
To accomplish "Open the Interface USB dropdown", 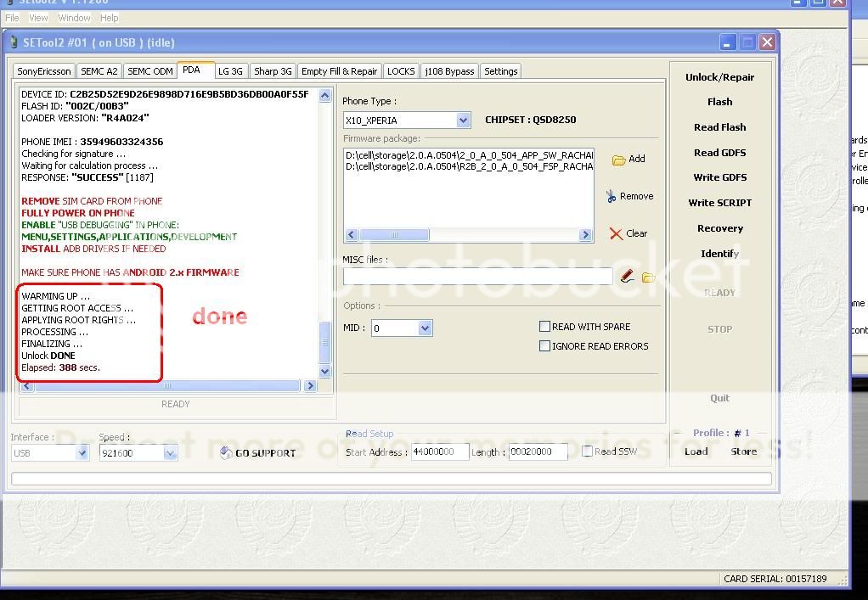I will tap(82, 453).
